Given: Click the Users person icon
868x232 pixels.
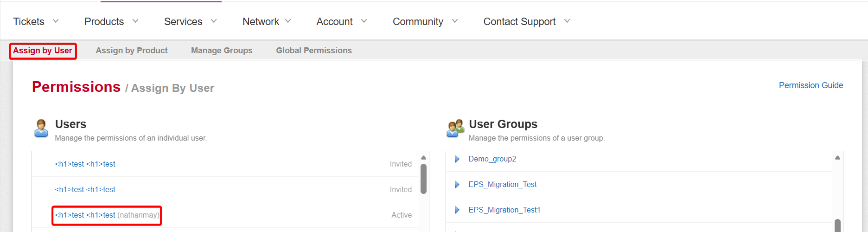Looking at the screenshot, I should (x=41, y=128).
